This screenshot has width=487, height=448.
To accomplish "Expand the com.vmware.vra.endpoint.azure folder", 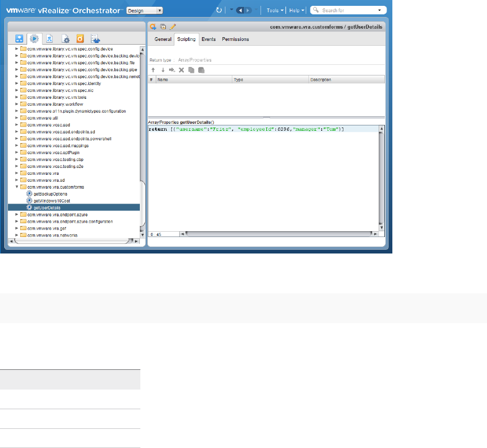I will pyautogui.click(x=17, y=214).
